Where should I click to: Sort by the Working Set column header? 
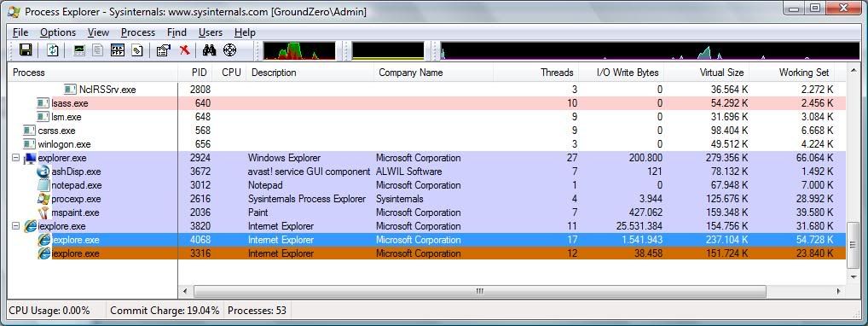(x=791, y=73)
